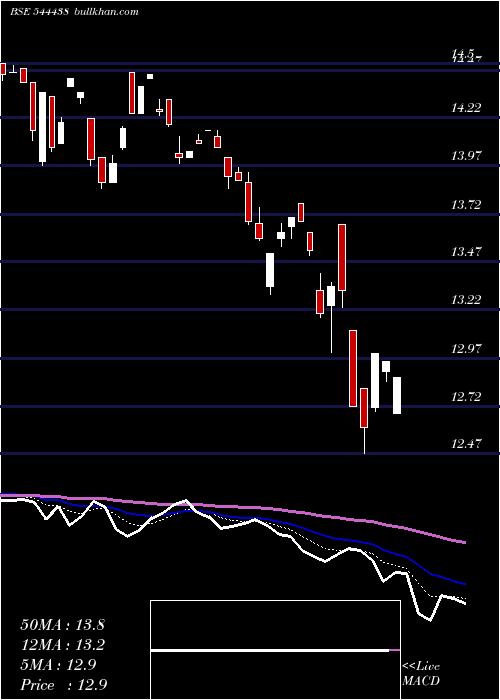
Task: Click the 13.97 price axis label
Action: [x=466, y=156]
